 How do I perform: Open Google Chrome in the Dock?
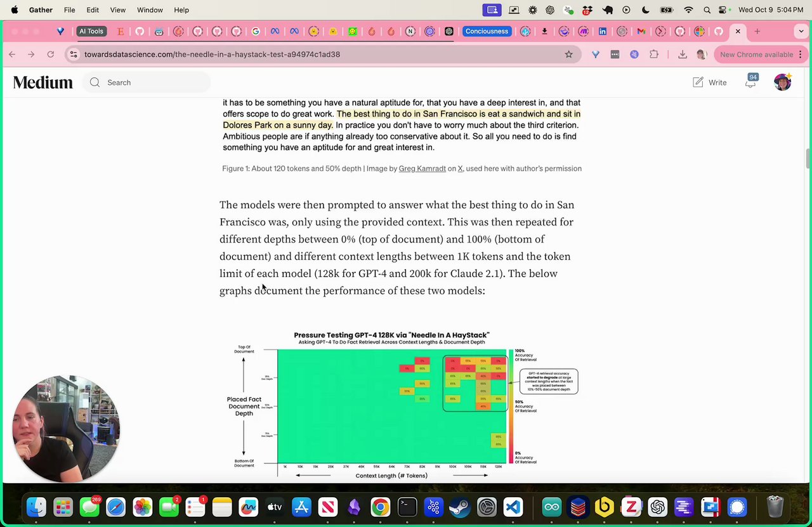coord(381,507)
